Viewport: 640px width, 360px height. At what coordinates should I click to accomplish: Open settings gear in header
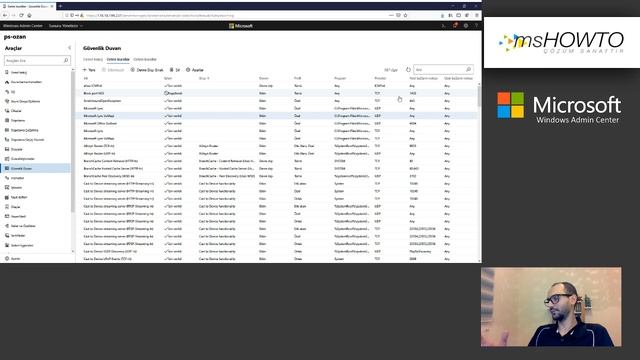(x=466, y=26)
